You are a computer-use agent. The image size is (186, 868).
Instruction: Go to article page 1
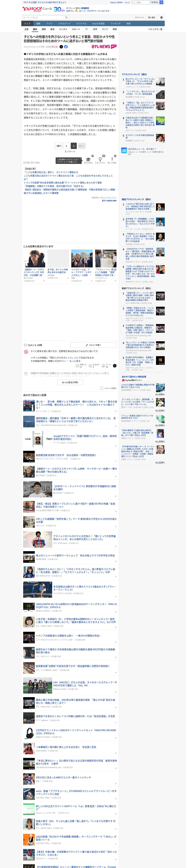66,146
